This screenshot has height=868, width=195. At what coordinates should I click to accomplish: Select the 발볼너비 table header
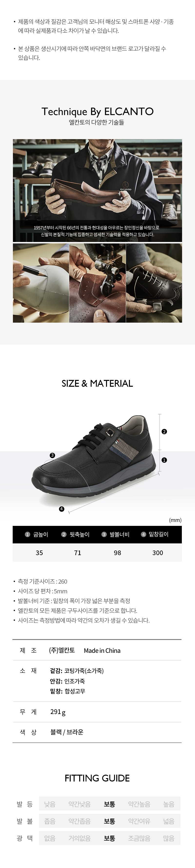pos(116,534)
